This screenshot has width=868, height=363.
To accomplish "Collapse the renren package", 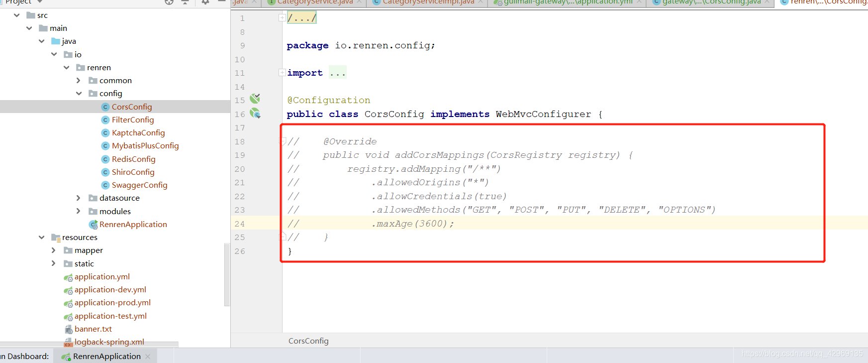I will [67, 68].
